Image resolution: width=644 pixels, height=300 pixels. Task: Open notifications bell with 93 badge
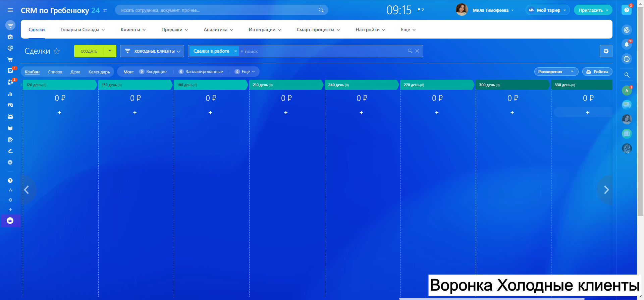627,44
